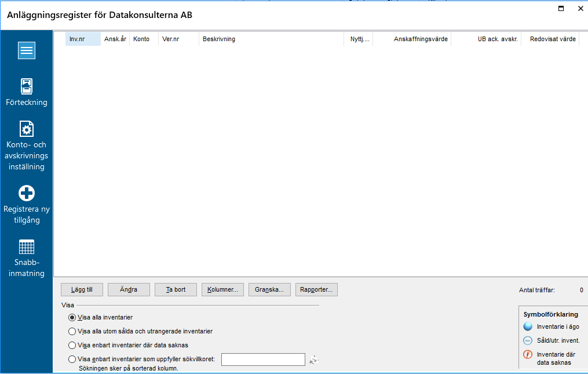
Task: Click the search refresh icon beside the search field
Action: click(314, 360)
